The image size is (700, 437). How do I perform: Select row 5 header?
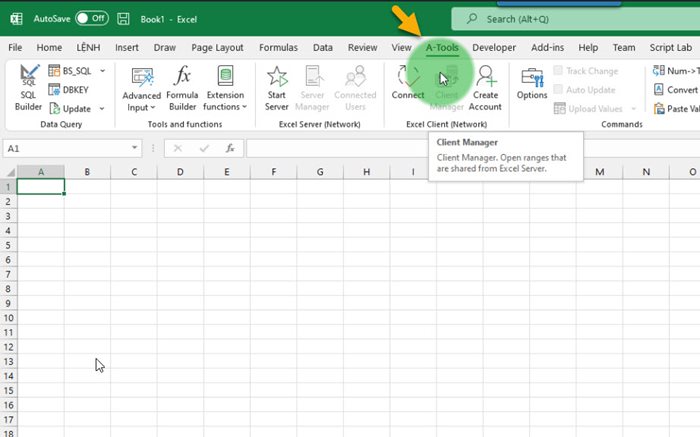coord(8,245)
